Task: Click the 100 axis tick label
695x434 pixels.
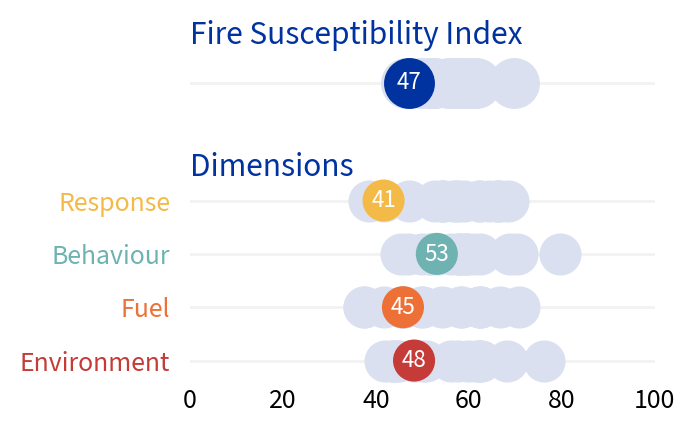Action: click(654, 400)
